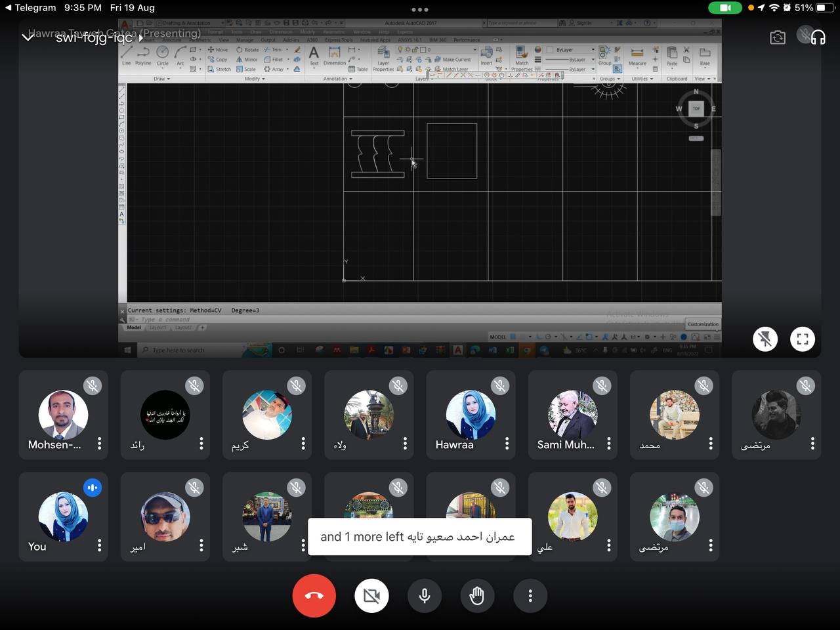Raise your hand in the meeting
840x630 pixels.
[477, 596]
